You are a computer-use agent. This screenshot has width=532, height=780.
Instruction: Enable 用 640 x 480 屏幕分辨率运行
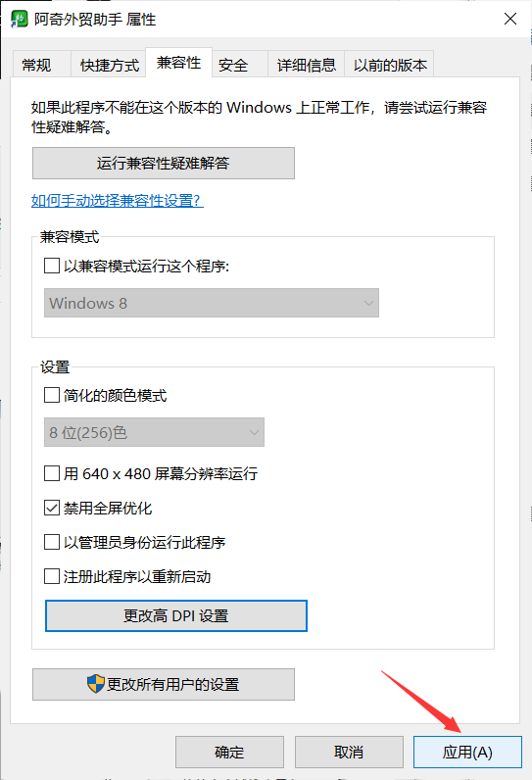point(52,473)
